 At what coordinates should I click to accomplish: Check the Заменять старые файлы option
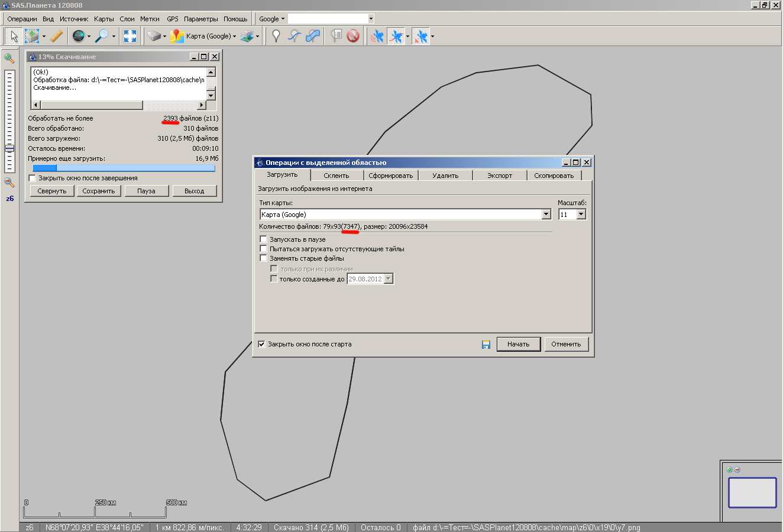(264, 258)
